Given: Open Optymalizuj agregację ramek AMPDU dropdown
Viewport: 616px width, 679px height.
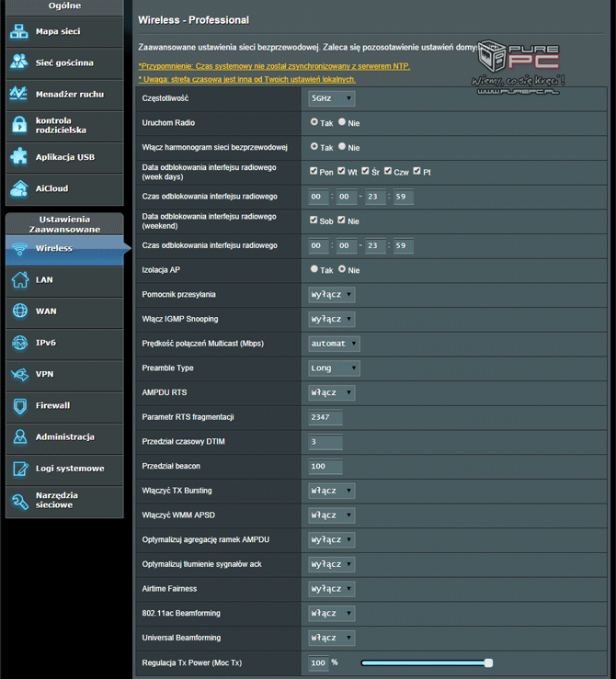Looking at the screenshot, I should click(x=332, y=539).
